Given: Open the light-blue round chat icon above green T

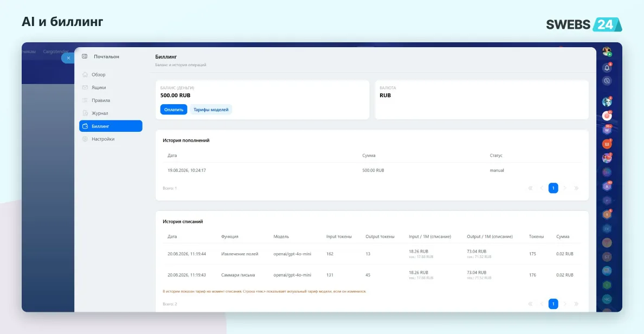Looking at the screenshot, I should (607, 271).
